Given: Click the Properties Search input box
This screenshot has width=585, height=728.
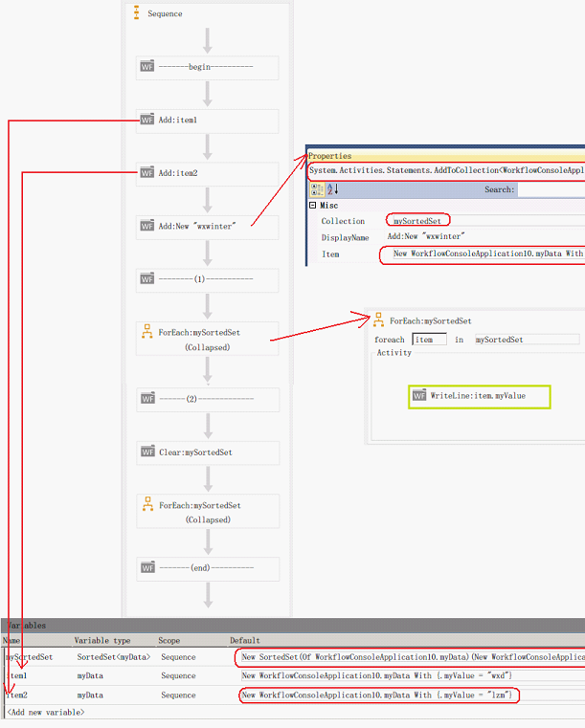Looking at the screenshot, I should coord(551,189).
